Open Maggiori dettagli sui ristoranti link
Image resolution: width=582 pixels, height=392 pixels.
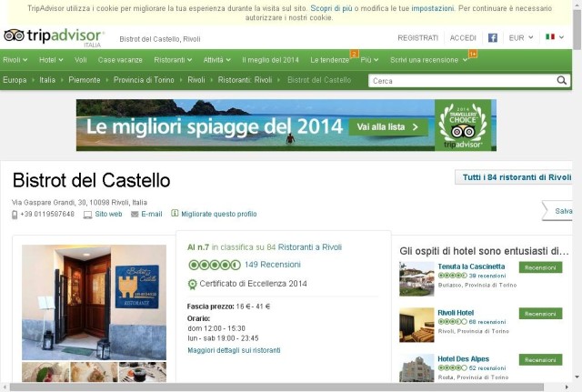234,350
